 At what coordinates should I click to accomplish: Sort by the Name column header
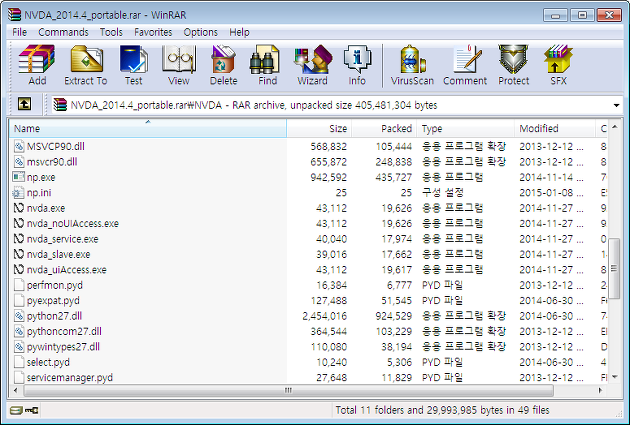(x=148, y=129)
